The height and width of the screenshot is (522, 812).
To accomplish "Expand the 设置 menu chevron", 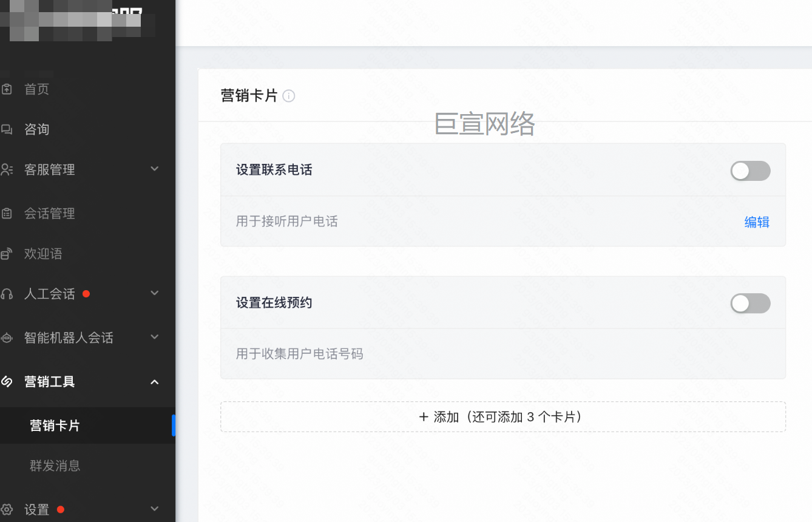I will [155, 509].
